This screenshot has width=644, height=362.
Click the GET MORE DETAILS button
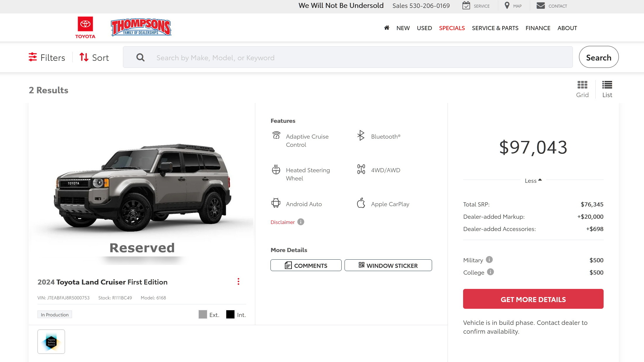coord(533,299)
